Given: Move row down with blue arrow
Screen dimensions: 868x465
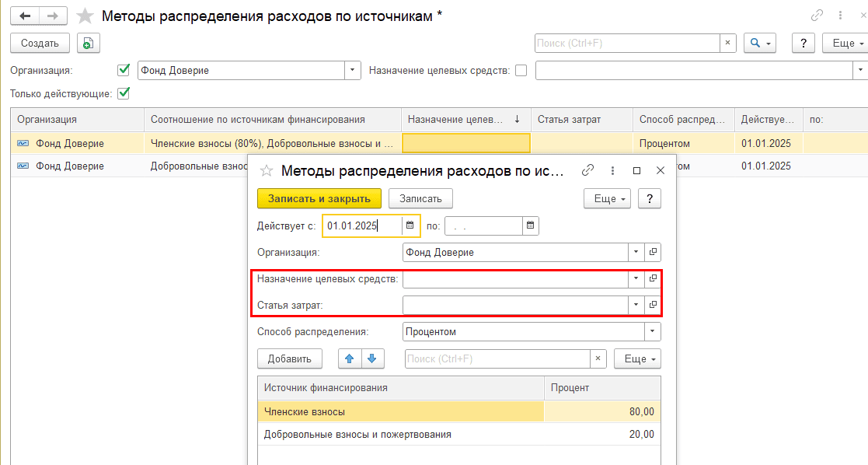Looking at the screenshot, I should pos(372,358).
